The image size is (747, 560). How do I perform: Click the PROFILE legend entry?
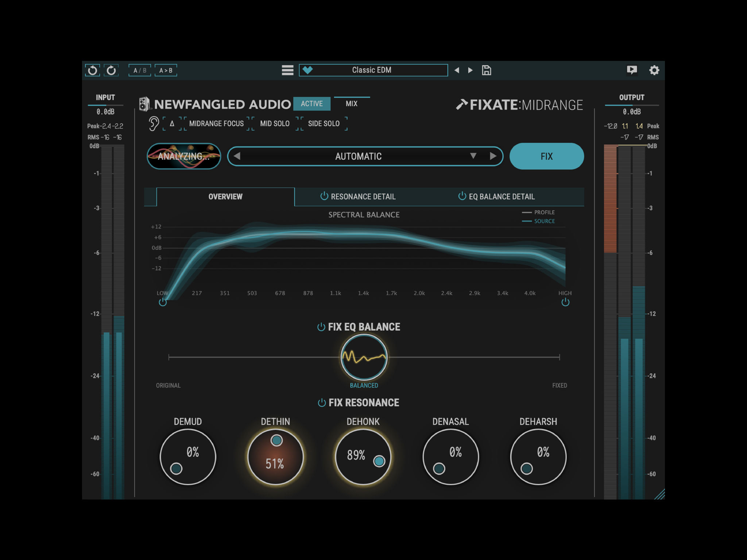(538, 212)
